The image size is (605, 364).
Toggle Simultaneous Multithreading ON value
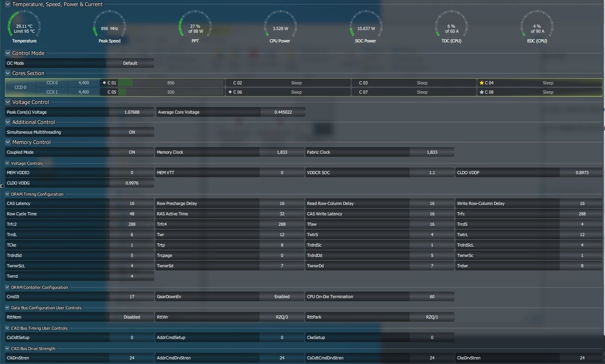(132, 132)
